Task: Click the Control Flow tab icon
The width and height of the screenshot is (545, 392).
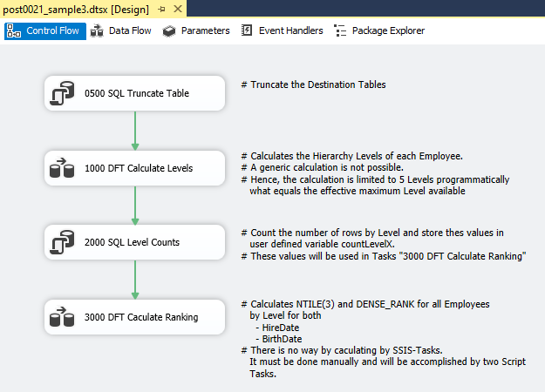Action: click(x=14, y=30)
